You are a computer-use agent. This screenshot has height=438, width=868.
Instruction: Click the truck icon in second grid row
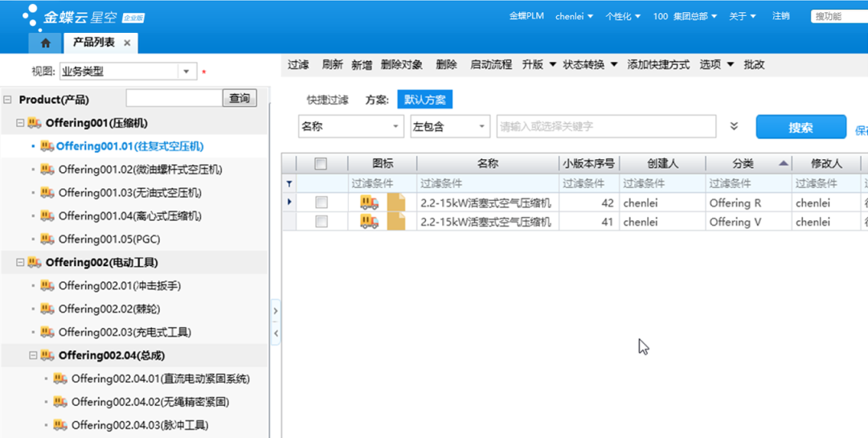[x=370, y=222]
